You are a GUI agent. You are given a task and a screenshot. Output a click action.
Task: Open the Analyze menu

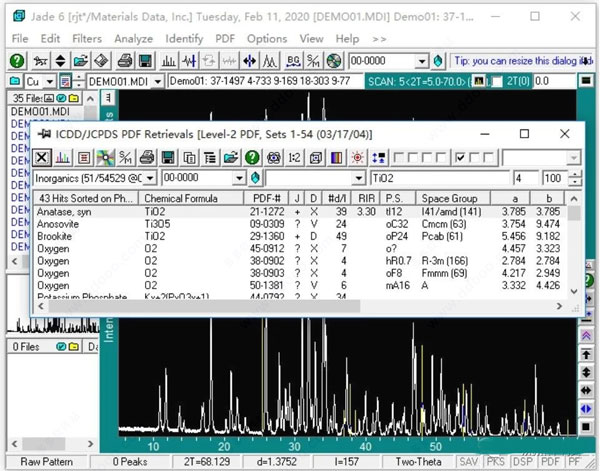[134, 39]
